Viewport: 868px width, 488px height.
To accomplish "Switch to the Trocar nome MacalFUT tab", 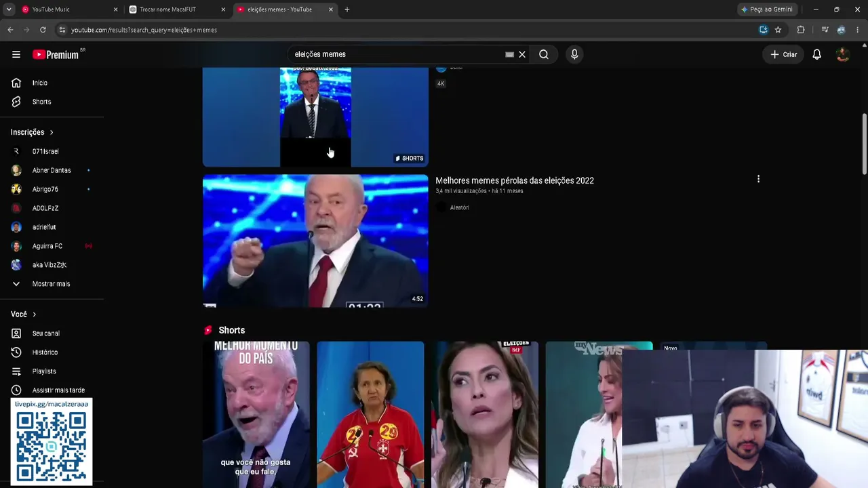I will click(x=178, y=9).
